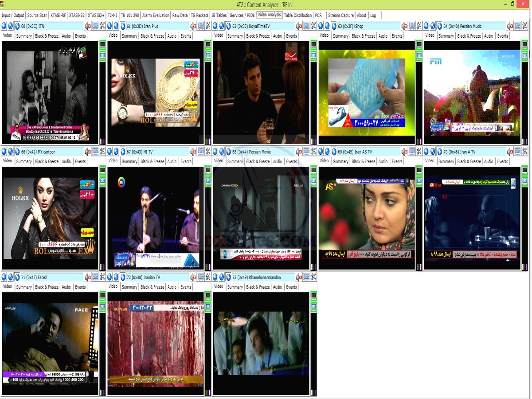The image size is (532, 399).
Task: Open the tools icon for 60 ITN
Action: coord(102,26)
